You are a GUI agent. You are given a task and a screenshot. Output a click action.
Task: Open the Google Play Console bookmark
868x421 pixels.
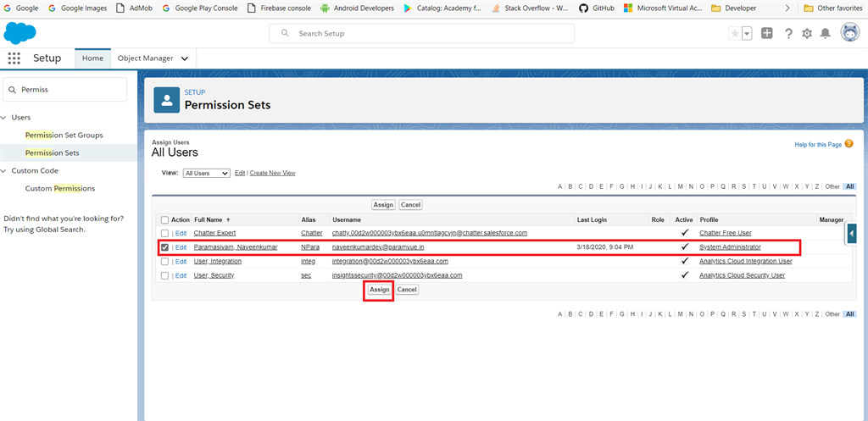(200, 8)
